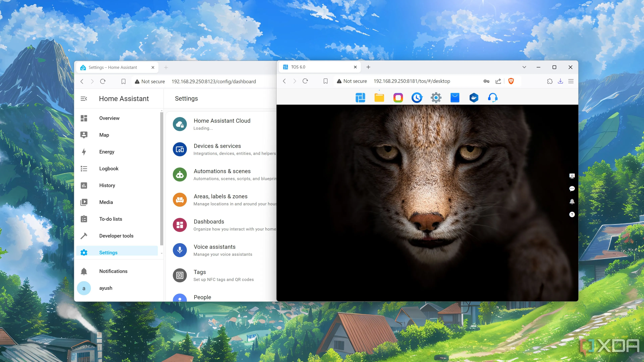
Task: Launch the TOS Backup clock icon
Action: pyautogui.click(x=417, y=97)
